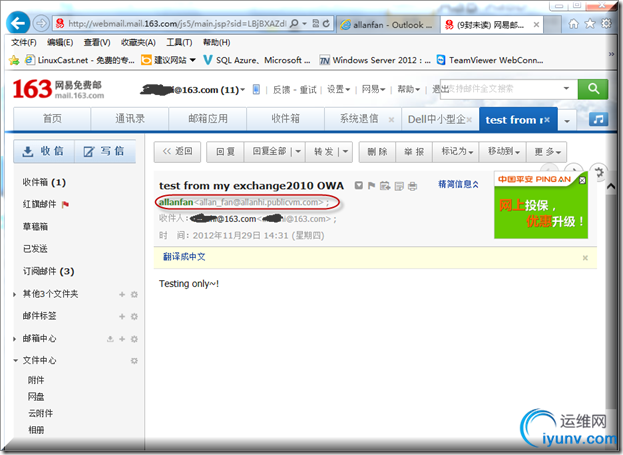Close the Dell中小型企 tab
Image resolution: width=623 pixels, height=455 pixels.
pos(469,120)
